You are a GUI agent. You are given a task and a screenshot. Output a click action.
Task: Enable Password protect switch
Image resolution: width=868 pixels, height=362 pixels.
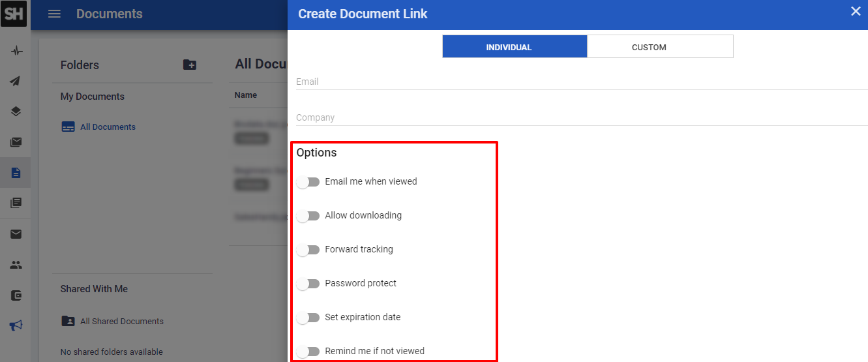pyautogui.click(x=308, y=284)
